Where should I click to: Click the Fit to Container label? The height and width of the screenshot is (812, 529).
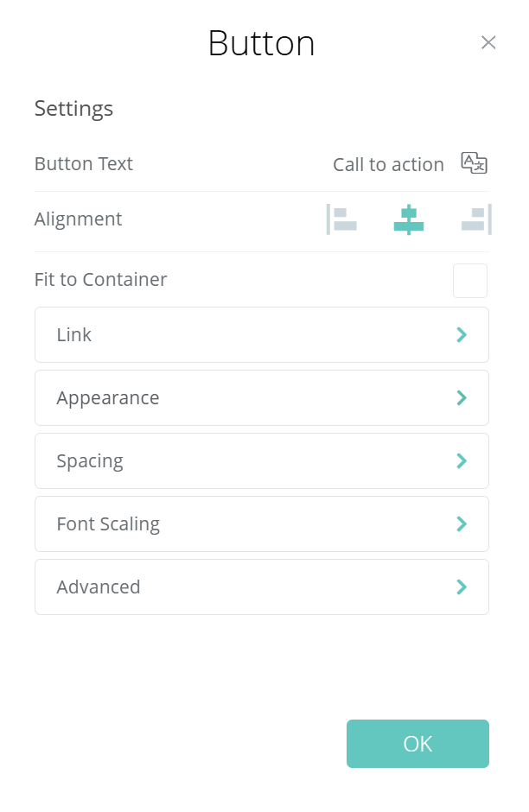click(x=100, y=280)
